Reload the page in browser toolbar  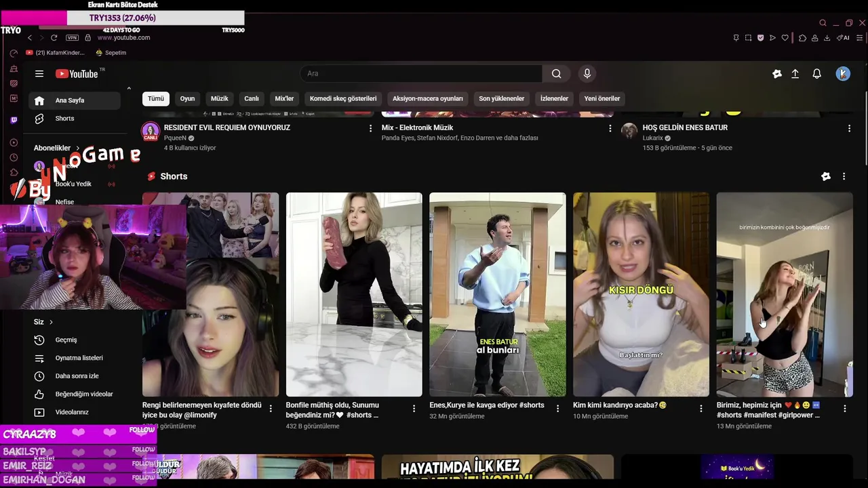click(54, 38)
